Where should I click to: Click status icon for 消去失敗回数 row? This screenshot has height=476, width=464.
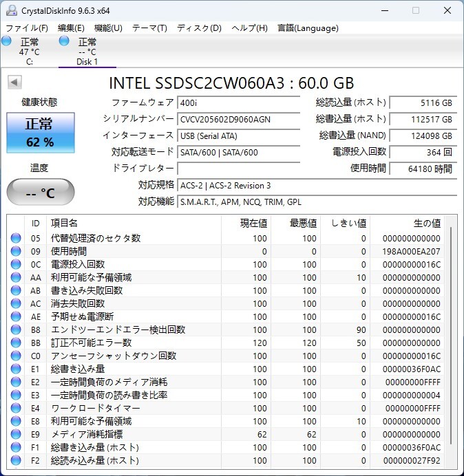16,303
